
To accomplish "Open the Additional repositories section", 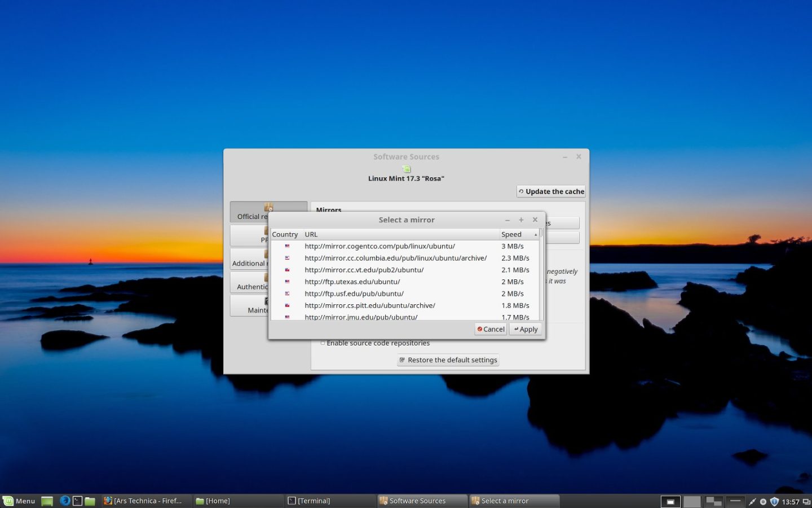I will pyautogui.click(x=255, y=260).
